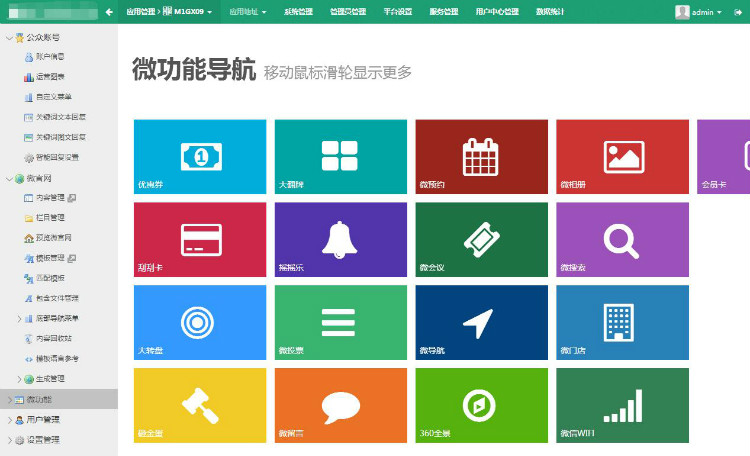Select 内容回收站 in the sidebar
Screen dimensions: 750x456
click(54, 338)
